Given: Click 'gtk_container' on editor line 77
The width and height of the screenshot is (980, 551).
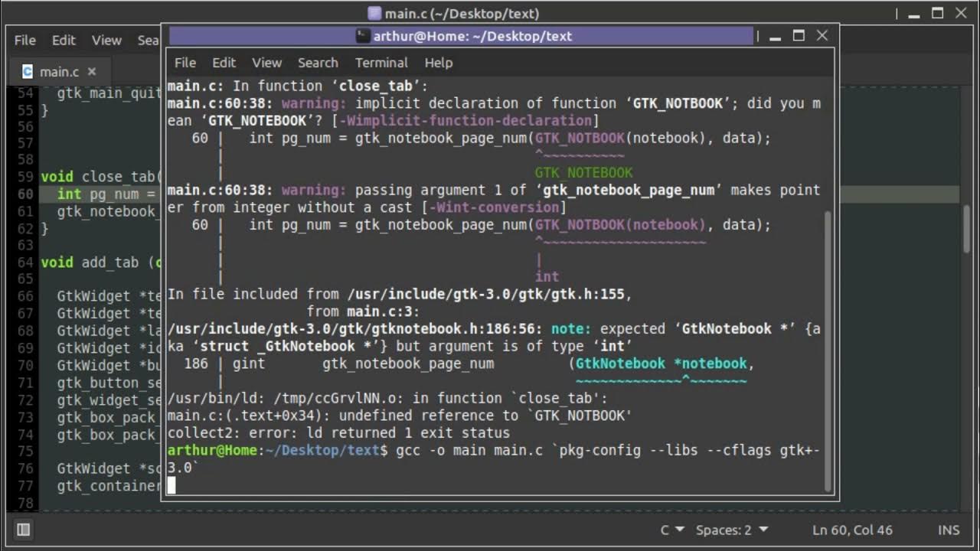Looking at the screenshot, I should coord(109,486).
